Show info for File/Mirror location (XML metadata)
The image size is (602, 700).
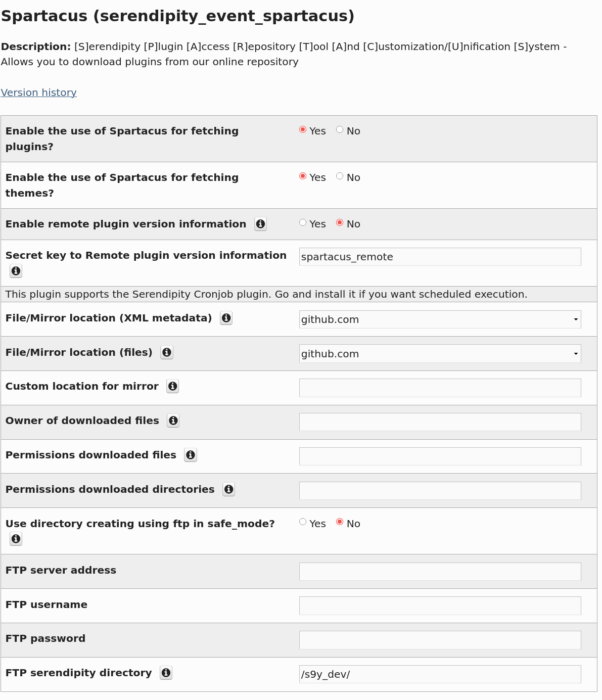coord(226,318)
